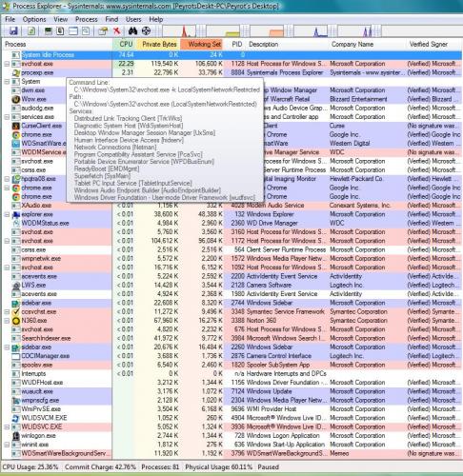Image resolution: width=463 pixels, height=476 pixels.
Task: Open System Information from the toolbar
Action: [49, 31]
